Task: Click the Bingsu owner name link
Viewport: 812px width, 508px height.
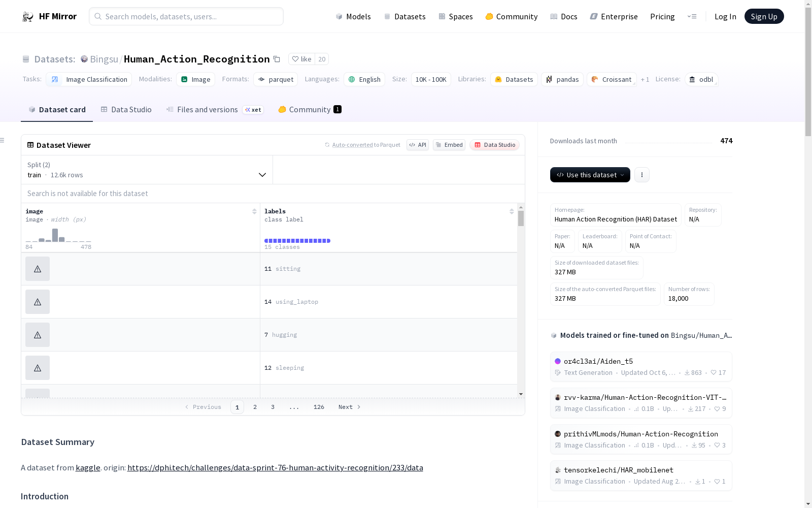Action: [104, 59]
